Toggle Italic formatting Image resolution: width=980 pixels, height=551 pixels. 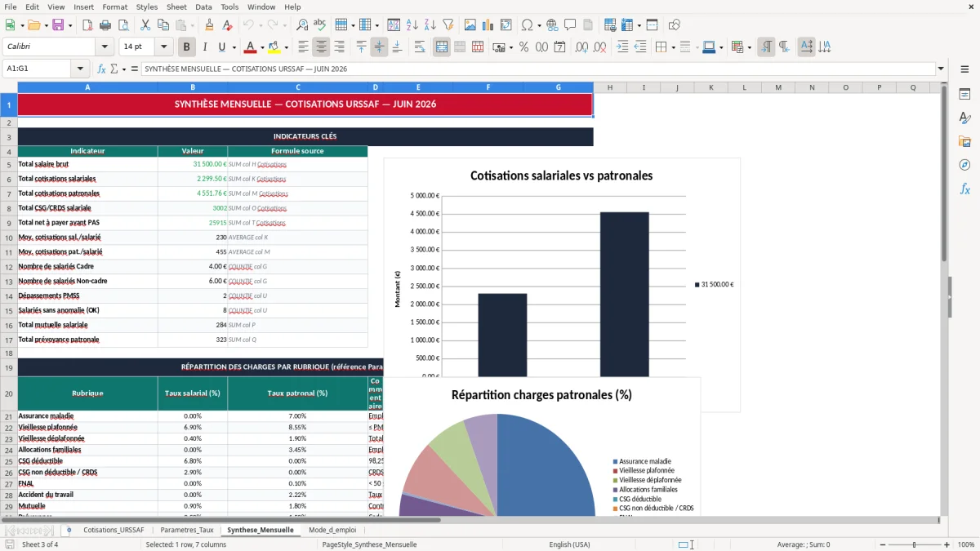pos(204,47)
